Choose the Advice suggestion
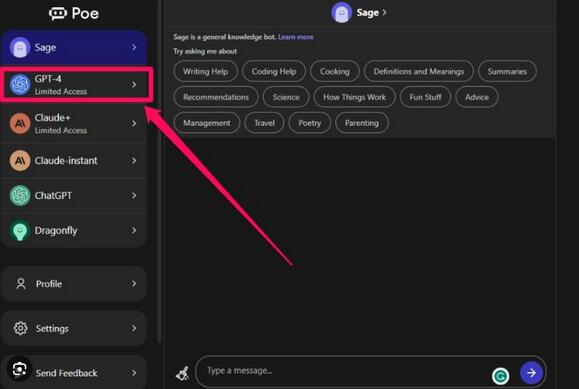This screenshot has width=579, height=389. click(477, 97)
